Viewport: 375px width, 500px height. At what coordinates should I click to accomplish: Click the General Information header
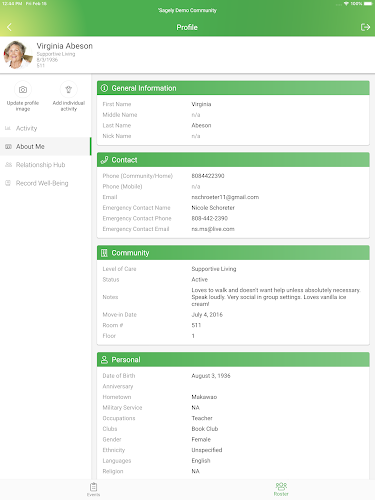(x=233, y=88)
